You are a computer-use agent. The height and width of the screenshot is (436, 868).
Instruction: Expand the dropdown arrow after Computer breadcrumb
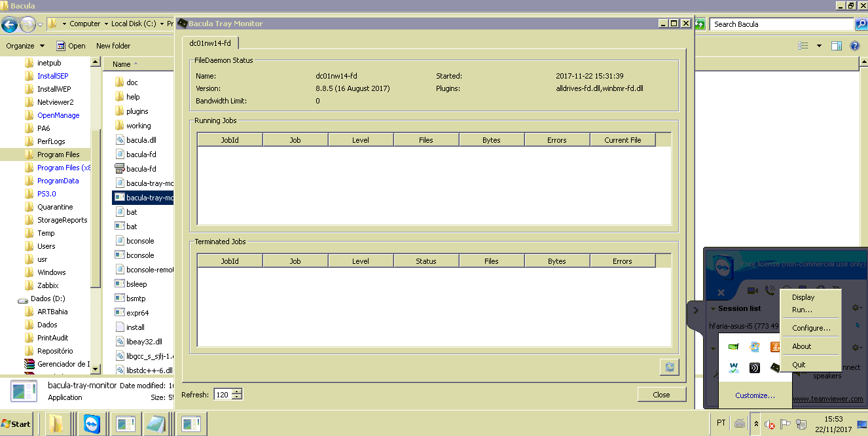tap(105, 24)
